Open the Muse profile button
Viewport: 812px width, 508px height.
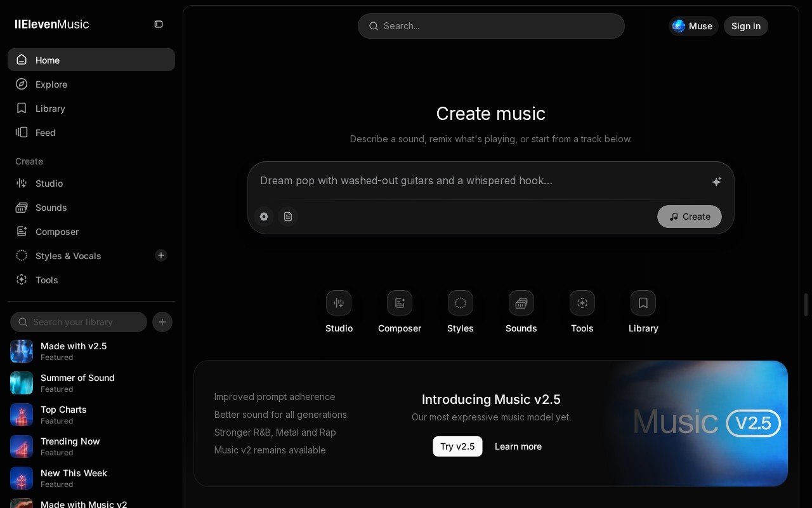point(693,26)
